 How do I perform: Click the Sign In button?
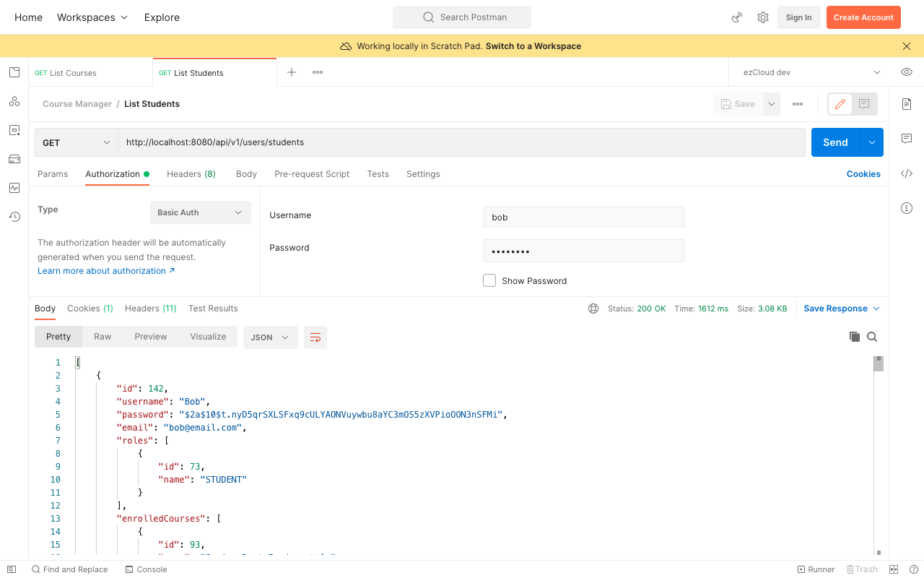pyautogui.click(x=798, y=17)
